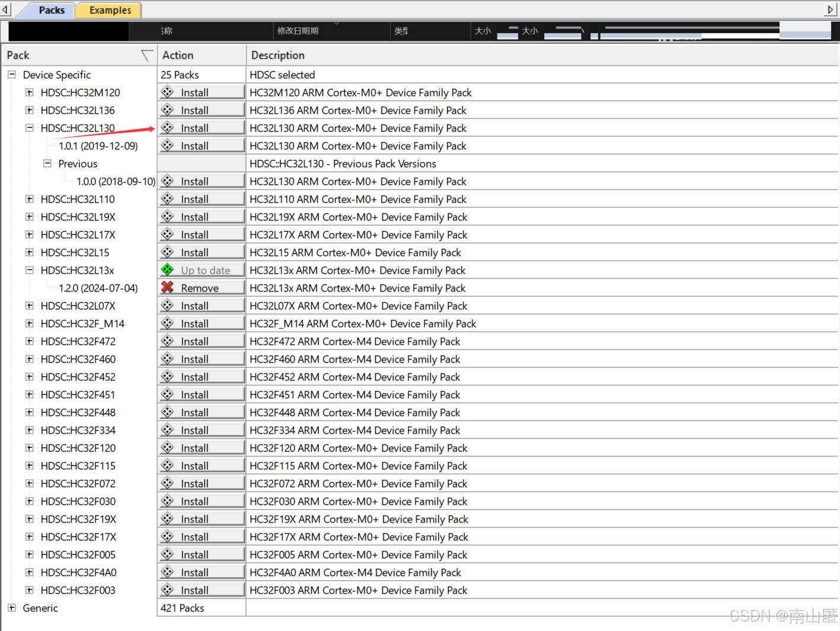Expand the HDSC::HC32F472 node

[29, 341]
